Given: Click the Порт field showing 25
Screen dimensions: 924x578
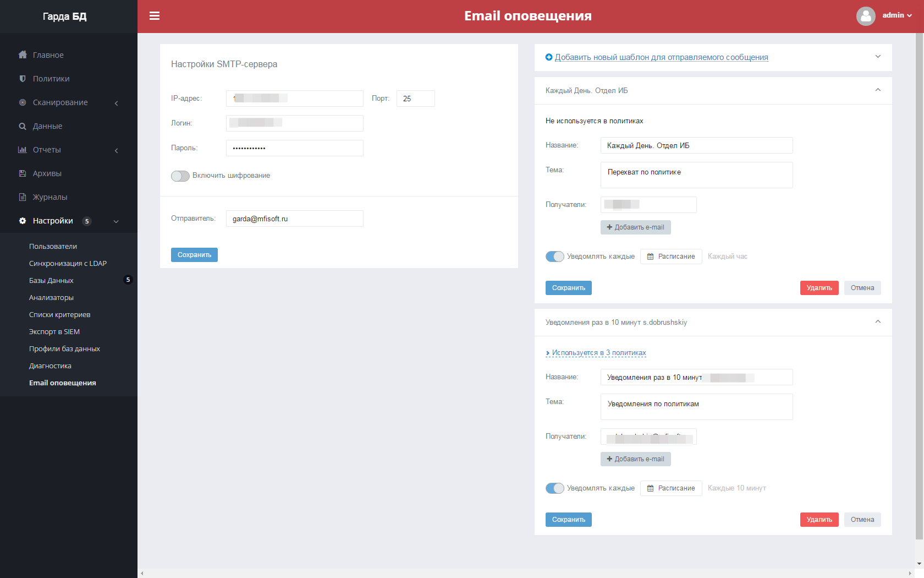Looking at the screenshot, I should [x=415, y=99].
